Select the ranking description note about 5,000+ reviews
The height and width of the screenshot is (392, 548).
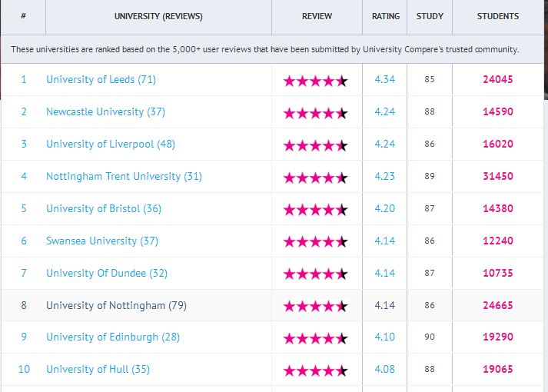[265, 49]
